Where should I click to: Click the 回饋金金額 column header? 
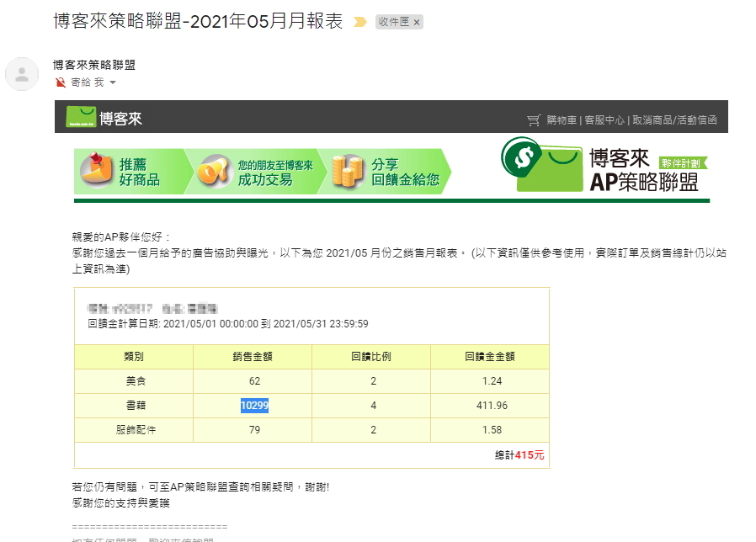point(490,357)
